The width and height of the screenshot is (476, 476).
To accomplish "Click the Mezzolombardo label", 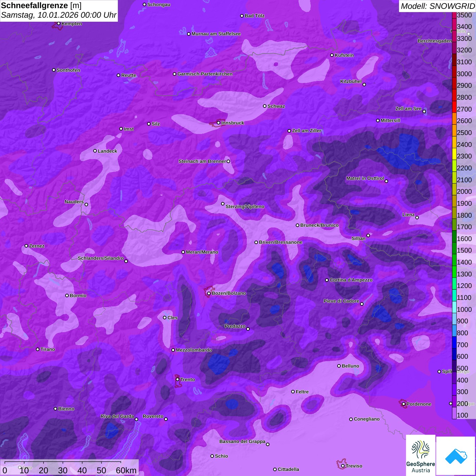I will click(x=194, y=350).
